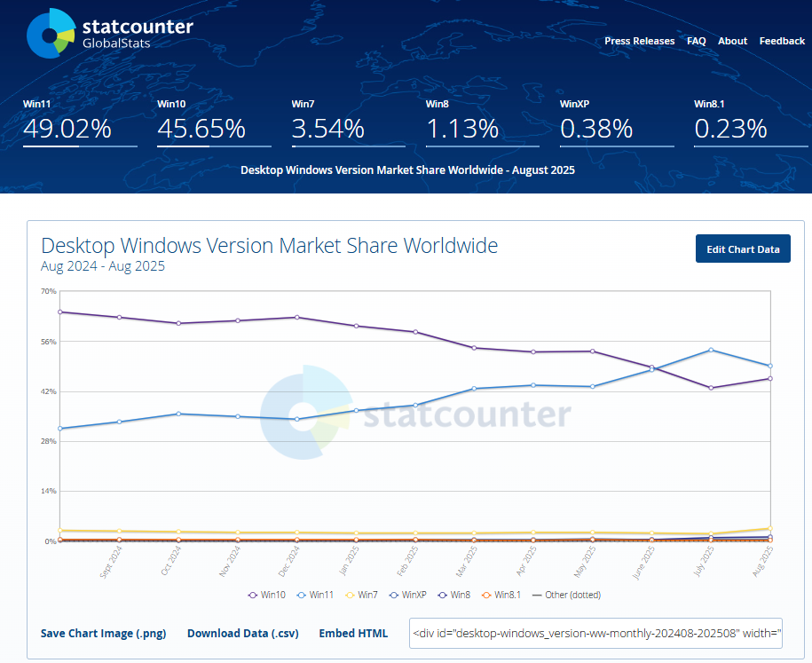Viewport: 812px width, 663px height.
Task: Click the Win10 data point for Mar 2025
Action: (x=475, y=348)
